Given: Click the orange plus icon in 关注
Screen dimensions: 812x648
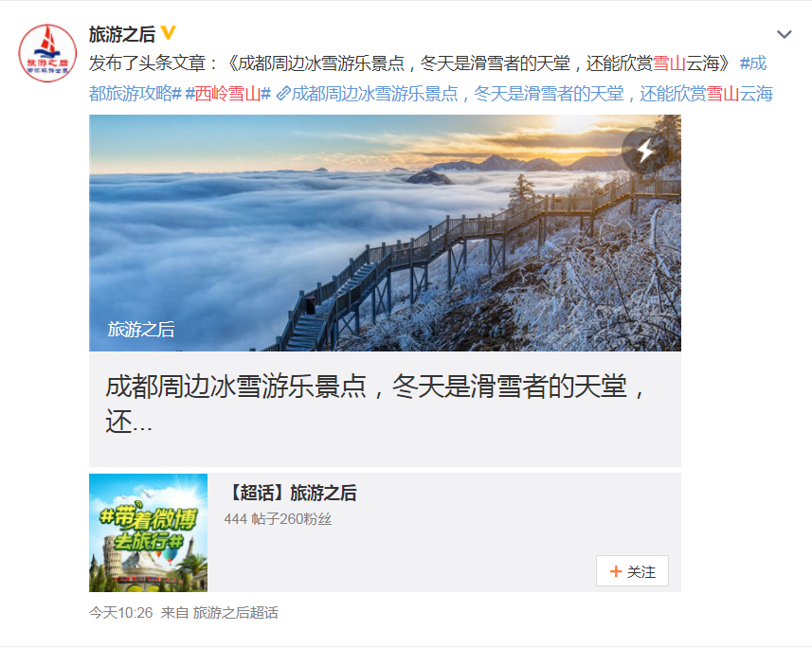Looking at the screenshot, I should (x=615, y=571).
